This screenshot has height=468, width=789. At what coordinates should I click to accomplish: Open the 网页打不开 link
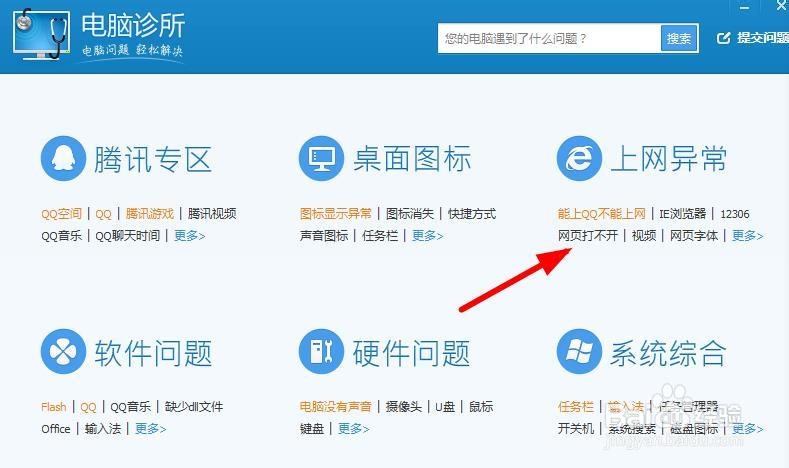[588, 236]
